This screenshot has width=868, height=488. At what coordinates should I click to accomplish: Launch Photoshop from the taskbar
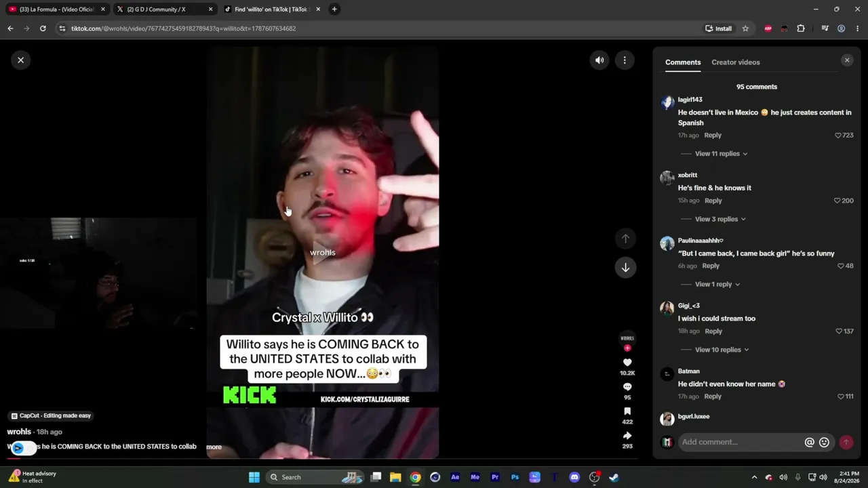click(515, 477)
